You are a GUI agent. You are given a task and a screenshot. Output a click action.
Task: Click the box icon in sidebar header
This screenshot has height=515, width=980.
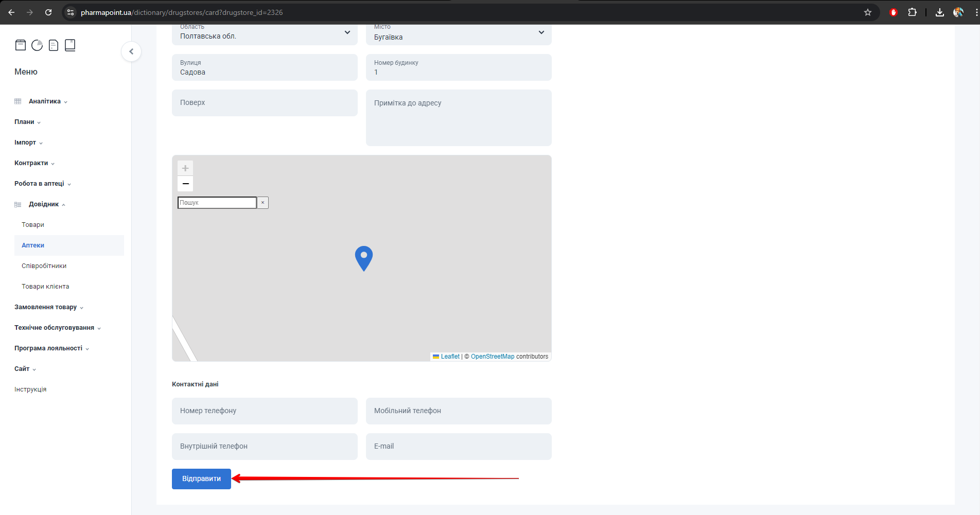[x=21, y=45]
